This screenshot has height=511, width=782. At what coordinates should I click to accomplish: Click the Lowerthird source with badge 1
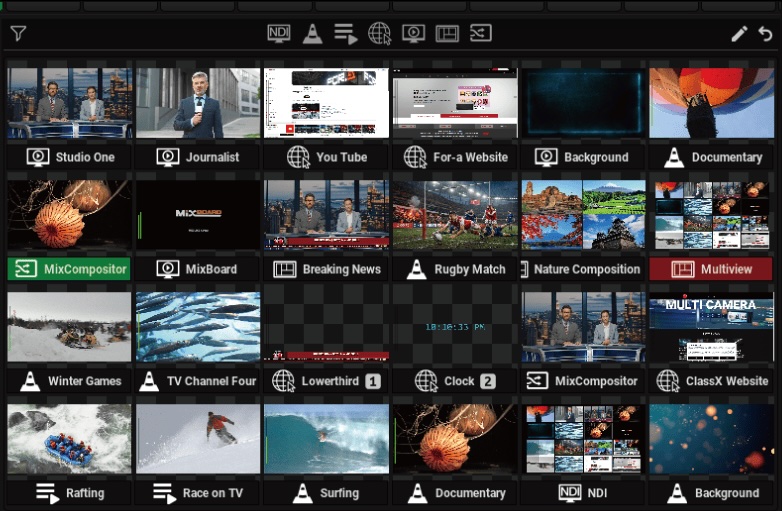click(x=327, y=381)
